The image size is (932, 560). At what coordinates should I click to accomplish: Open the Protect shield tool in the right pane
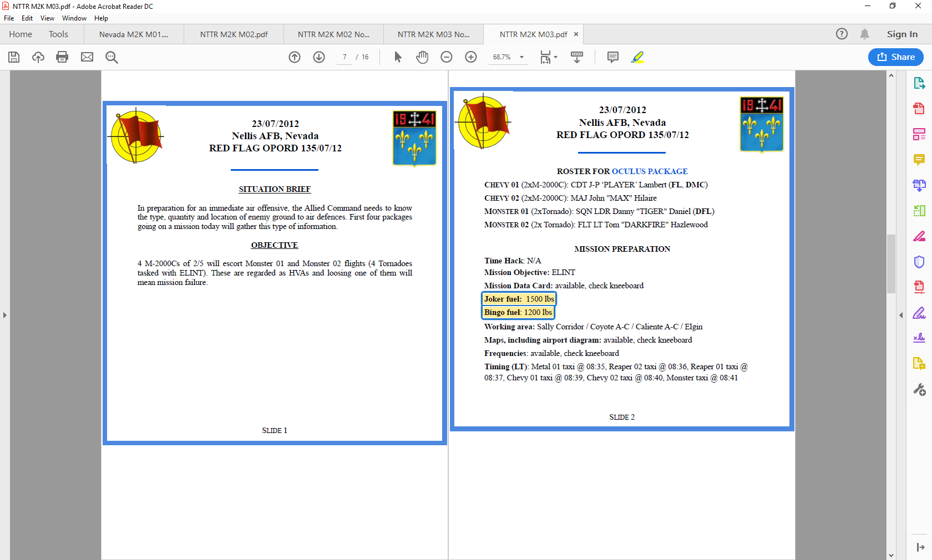pyautogui.click(x=919, y=262)
